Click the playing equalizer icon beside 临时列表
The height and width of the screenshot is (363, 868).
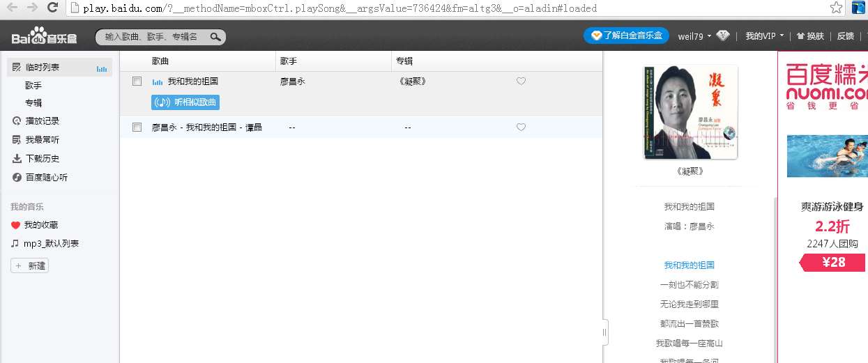click(102, 68)
